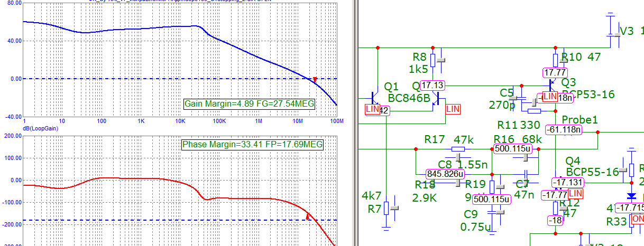The image size is (644, 246).
Task: Click the 500.115u value under R16
Action: [512, 149]
